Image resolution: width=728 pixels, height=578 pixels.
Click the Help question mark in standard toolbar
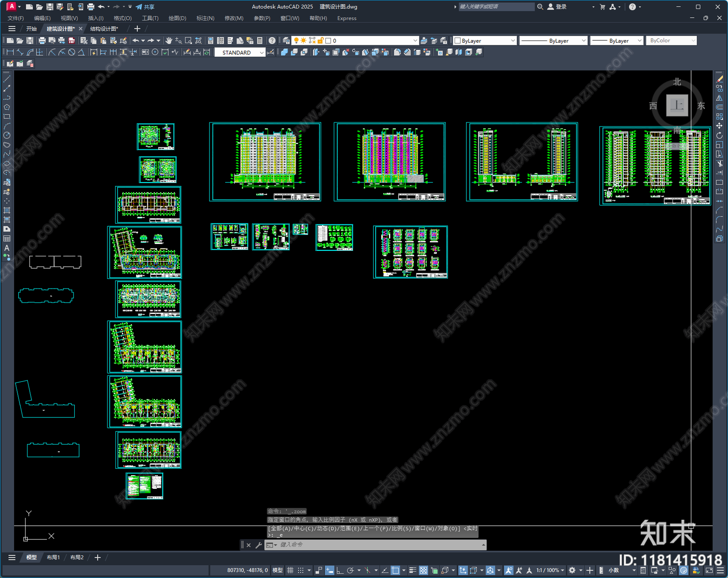click(x=272, y=41)
